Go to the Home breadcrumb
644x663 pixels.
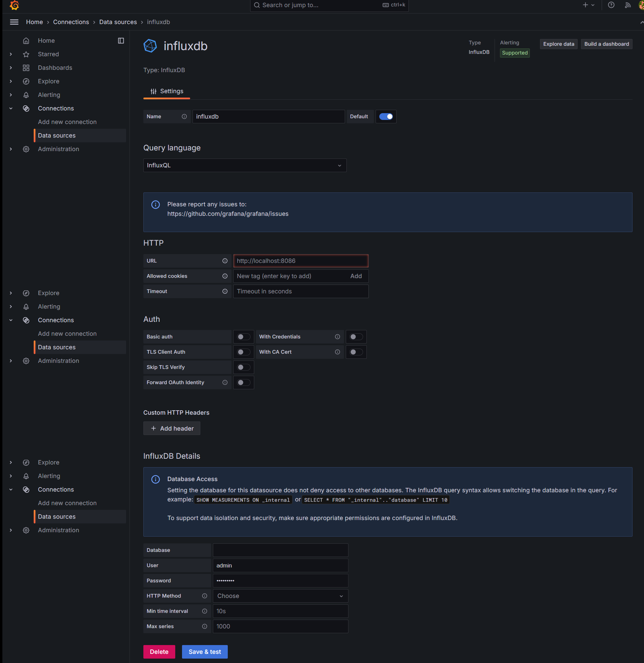tap(35, 22)
